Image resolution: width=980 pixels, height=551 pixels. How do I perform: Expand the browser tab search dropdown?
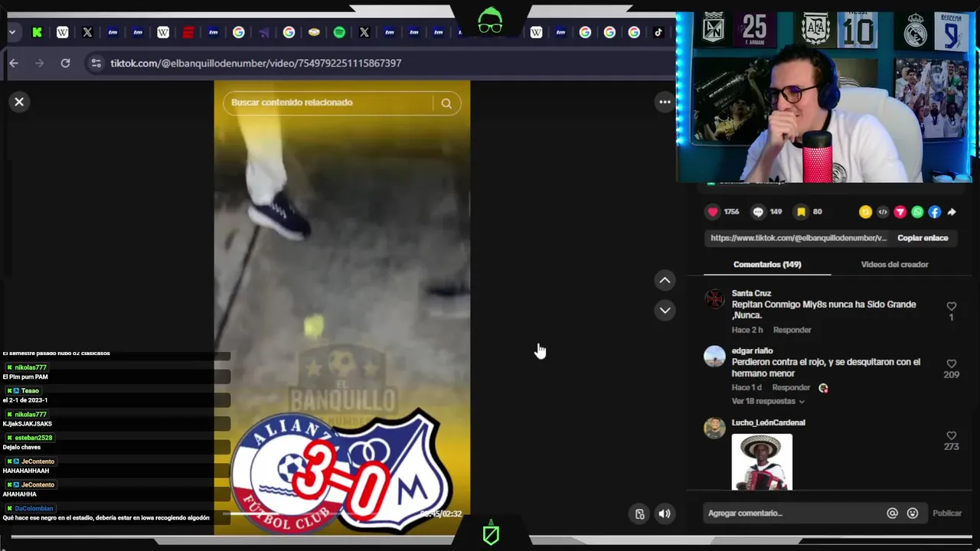point(12,32)
